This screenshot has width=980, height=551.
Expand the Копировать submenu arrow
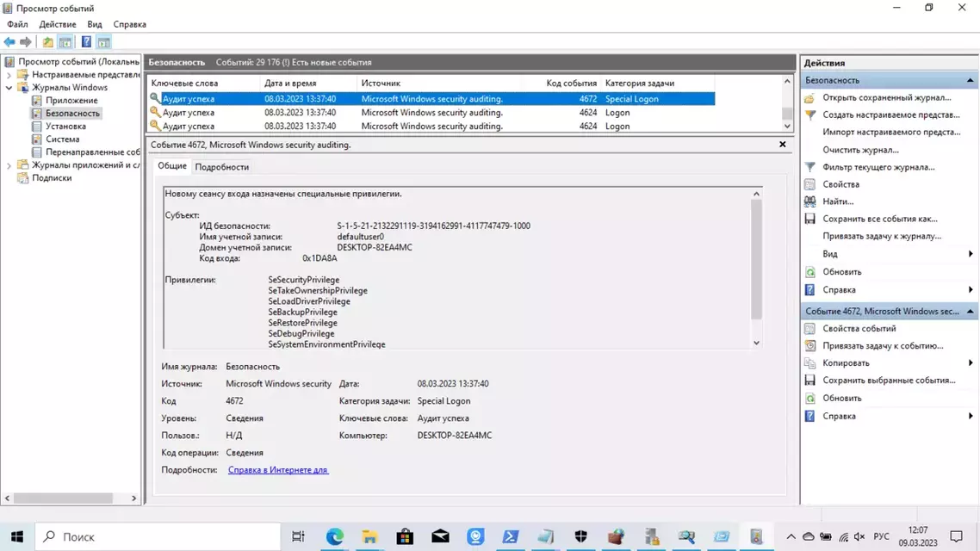(x=970, y=363)
